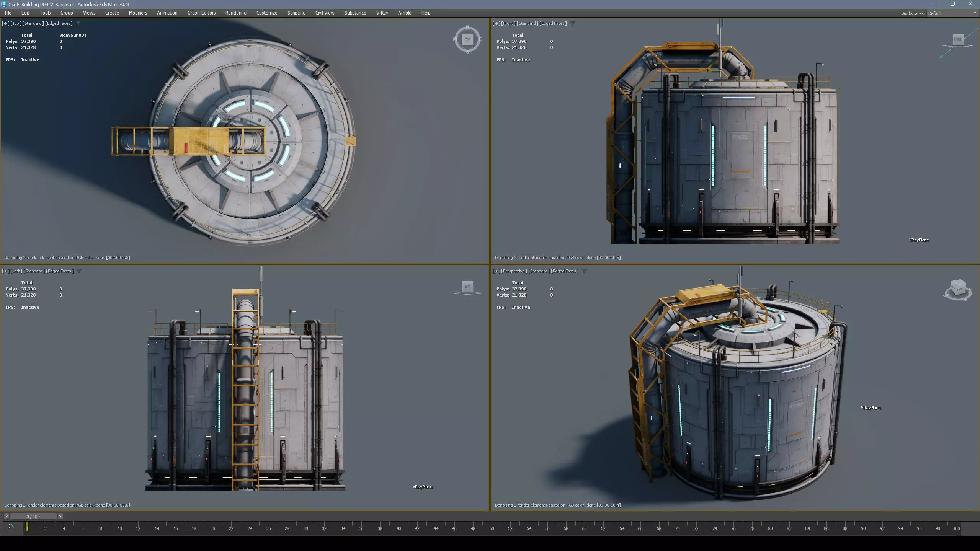Click the 0 / 100 time slider handle
980x551 pixels.
pos(33,517)
